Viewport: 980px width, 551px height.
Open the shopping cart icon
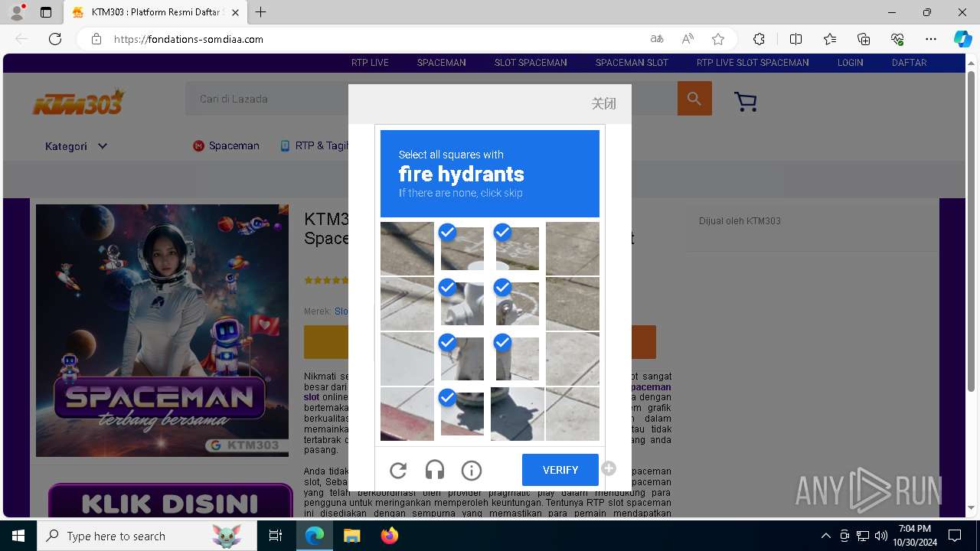(745, 102)
